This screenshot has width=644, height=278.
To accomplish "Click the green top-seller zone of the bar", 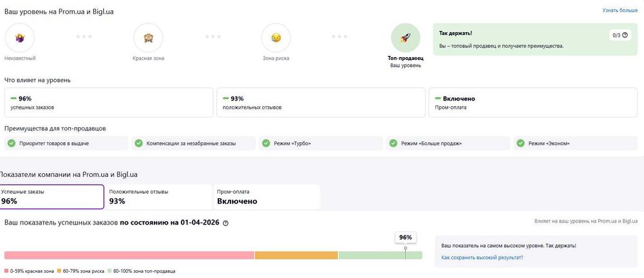I will click(381, 255).
